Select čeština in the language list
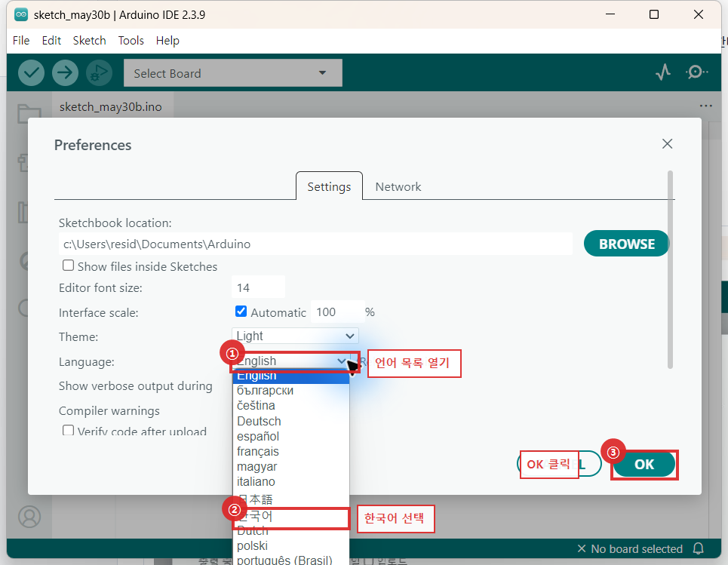This screenshot has width=728, height=565. (290, 406)
